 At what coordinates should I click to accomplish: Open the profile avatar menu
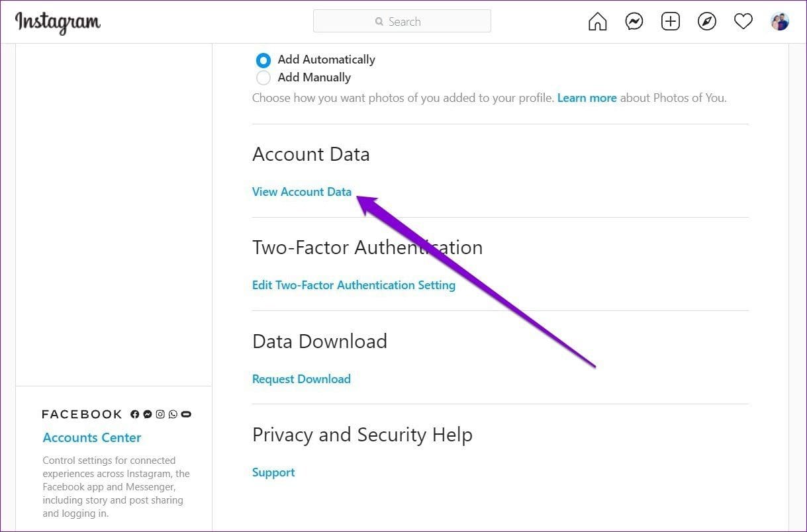[x=780, y=22]
